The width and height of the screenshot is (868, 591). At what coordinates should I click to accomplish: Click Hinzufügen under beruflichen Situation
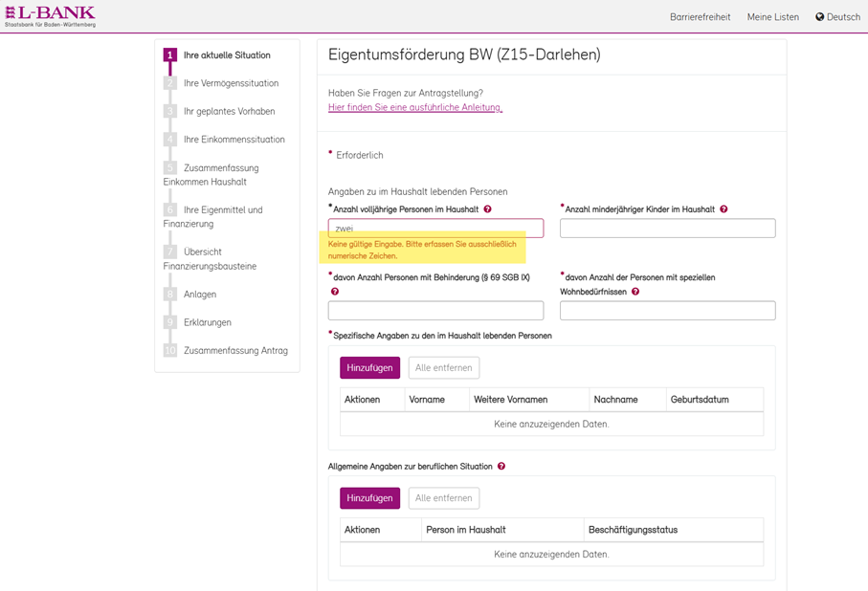click(x=369, y=498)
